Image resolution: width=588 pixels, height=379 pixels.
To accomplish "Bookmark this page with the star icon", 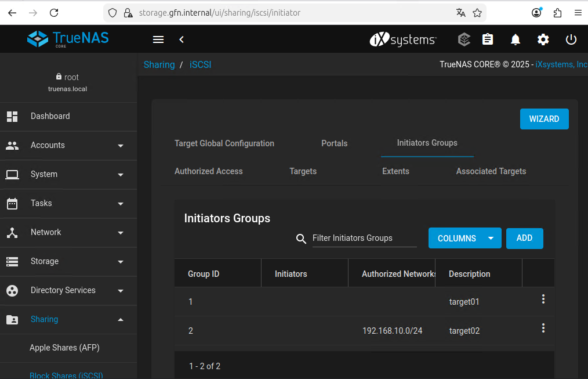I will click(477, 13).
